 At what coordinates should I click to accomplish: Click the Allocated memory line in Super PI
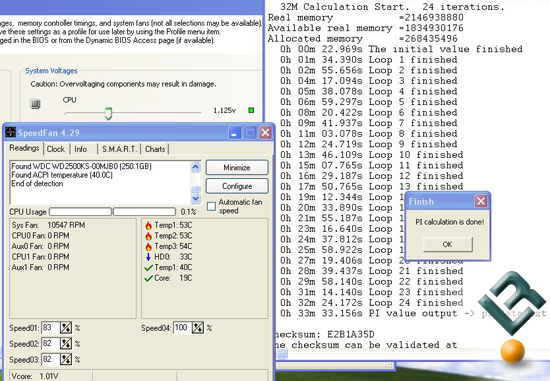(x=363, y=39)
